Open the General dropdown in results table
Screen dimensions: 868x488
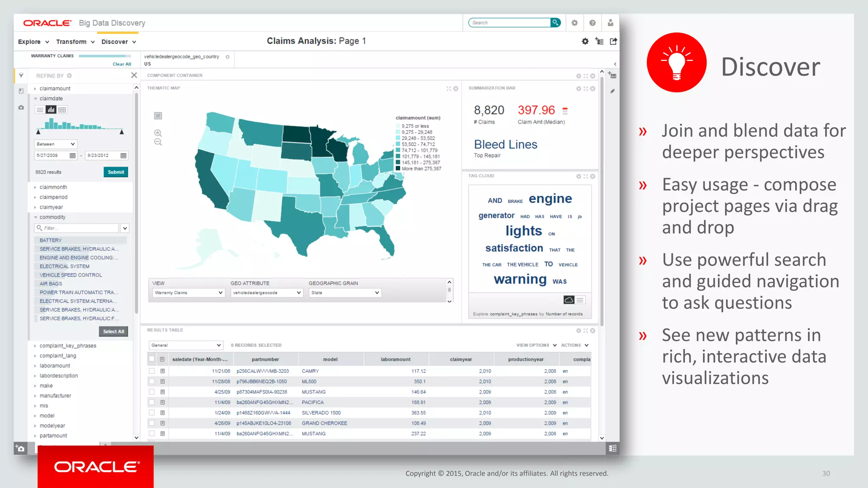[186, 345]
